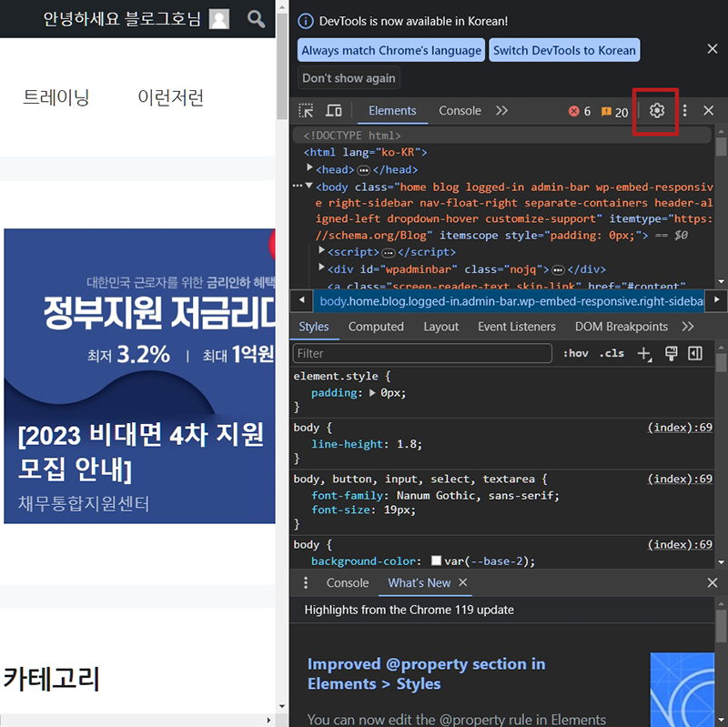
Task: Switch to the Console tab in the top bar
Action: click(x=460, y=111)
